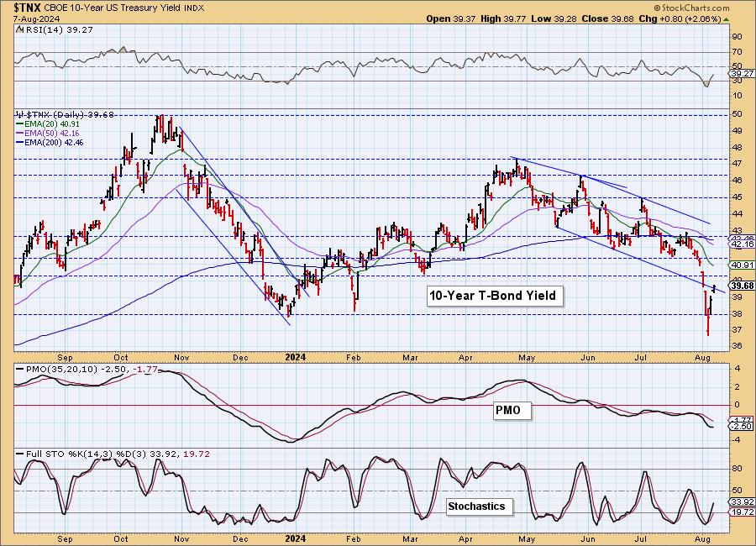
Task: Click the Chg +0.80 (+2.06%) value
Action: (x=680, y=18)
